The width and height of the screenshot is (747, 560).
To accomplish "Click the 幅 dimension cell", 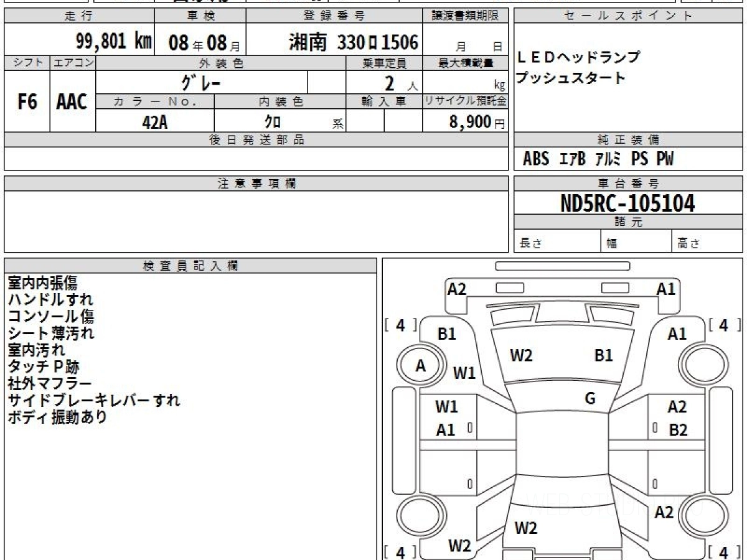I will pyautogui.click(x=637, y=241).
